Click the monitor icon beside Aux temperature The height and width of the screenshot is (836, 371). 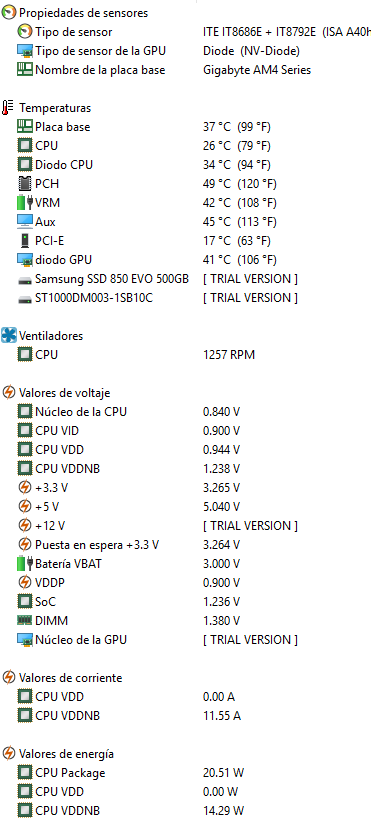tap(25, 222)
